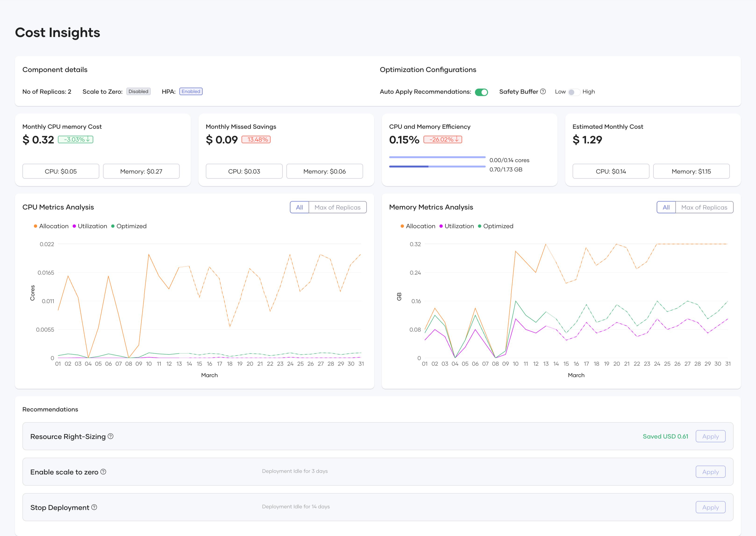756x536 pixels.
Task: Click the HPA Enabled badge
Action: tap(191, 91)
